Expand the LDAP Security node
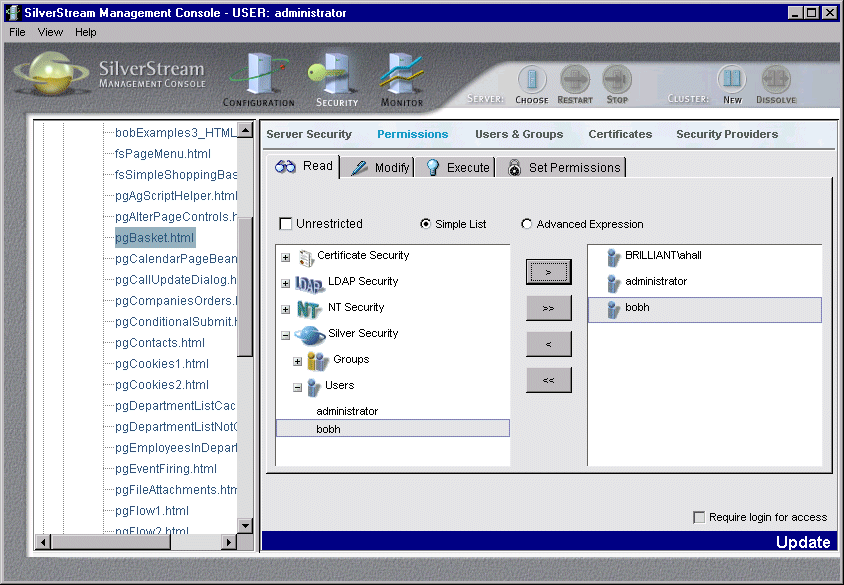844x585 pixels. tap(286, 283)
